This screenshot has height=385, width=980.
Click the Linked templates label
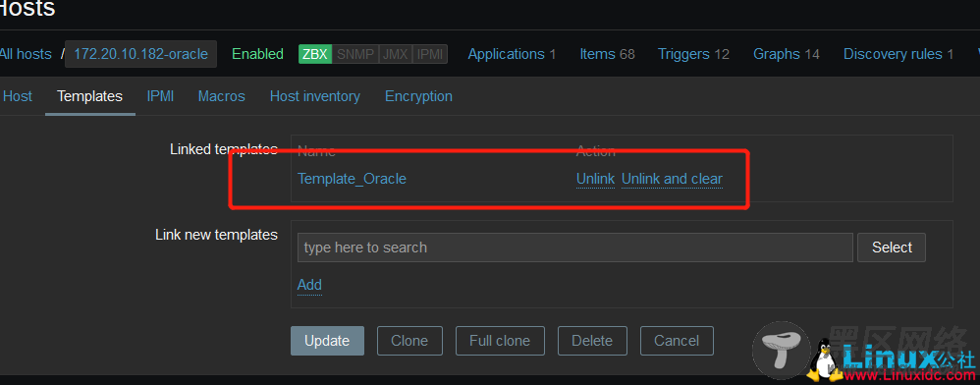(224, 149)
